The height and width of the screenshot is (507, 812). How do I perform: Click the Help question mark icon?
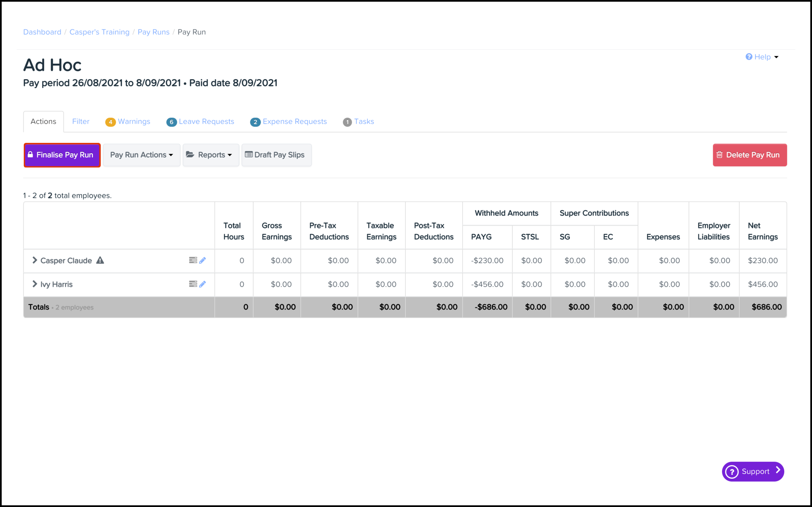point(749,57)
